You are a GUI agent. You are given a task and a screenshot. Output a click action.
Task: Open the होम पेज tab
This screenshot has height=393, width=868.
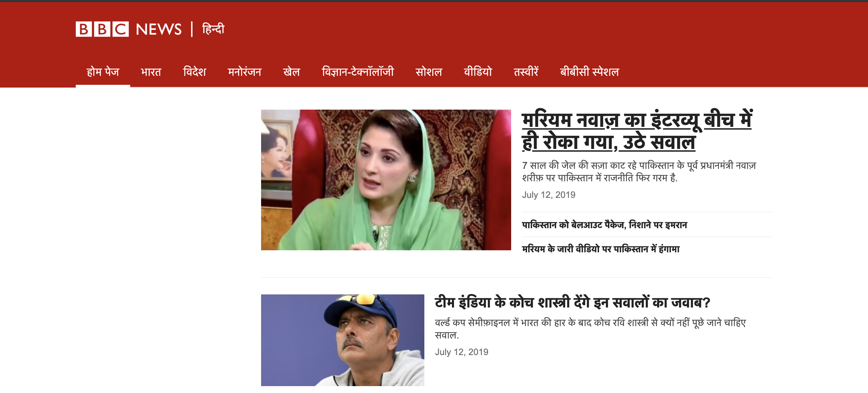(x=103, y=72)
